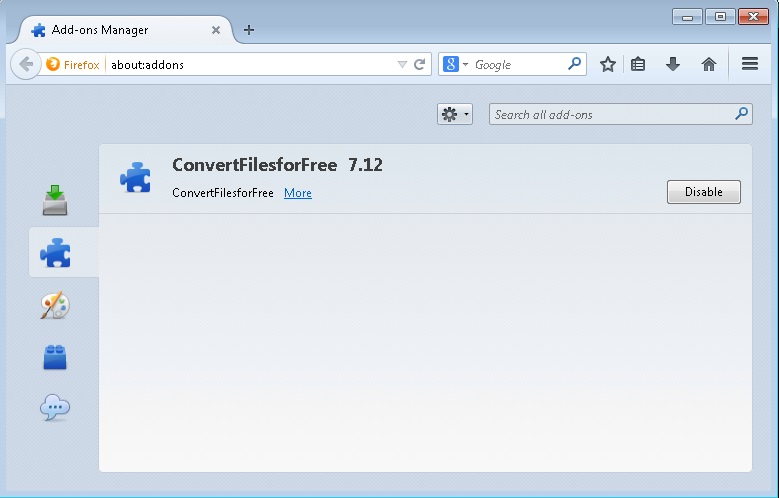
Task: Open the tools gear dropdown
Action: coord(455,114)
